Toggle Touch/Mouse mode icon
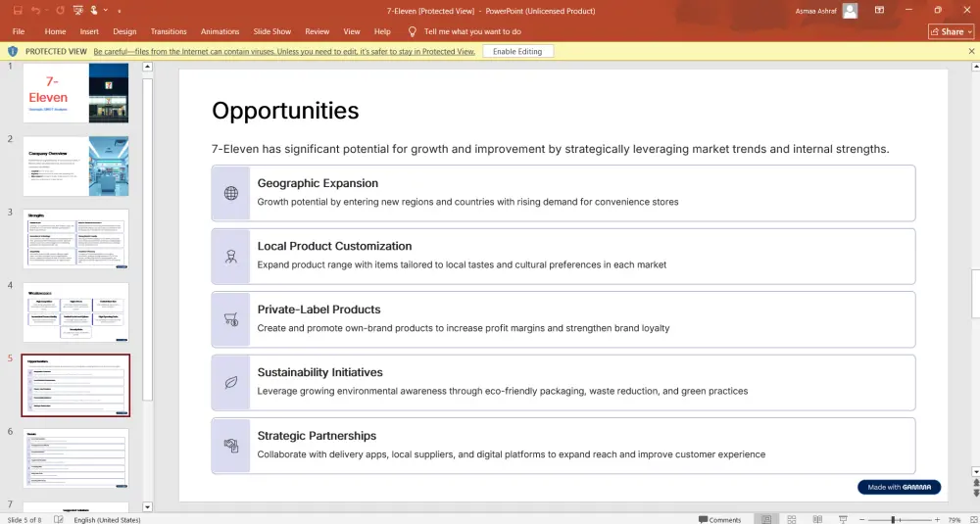Image resolution: width=980 pixels, height=524 pixels. click(94, 11)
